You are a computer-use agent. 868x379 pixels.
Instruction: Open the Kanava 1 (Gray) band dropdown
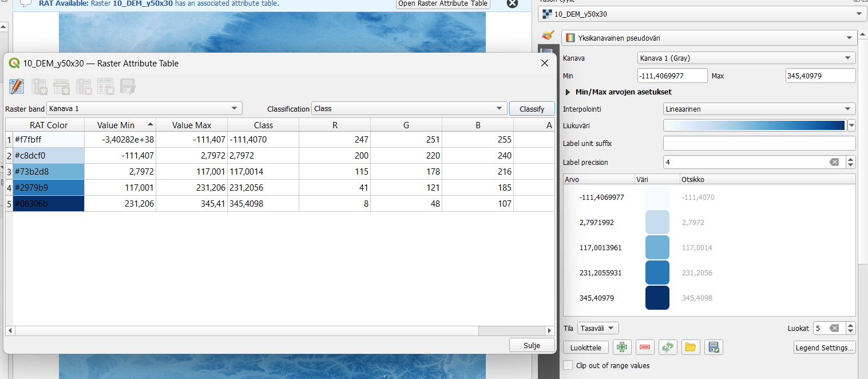[746, 58]
